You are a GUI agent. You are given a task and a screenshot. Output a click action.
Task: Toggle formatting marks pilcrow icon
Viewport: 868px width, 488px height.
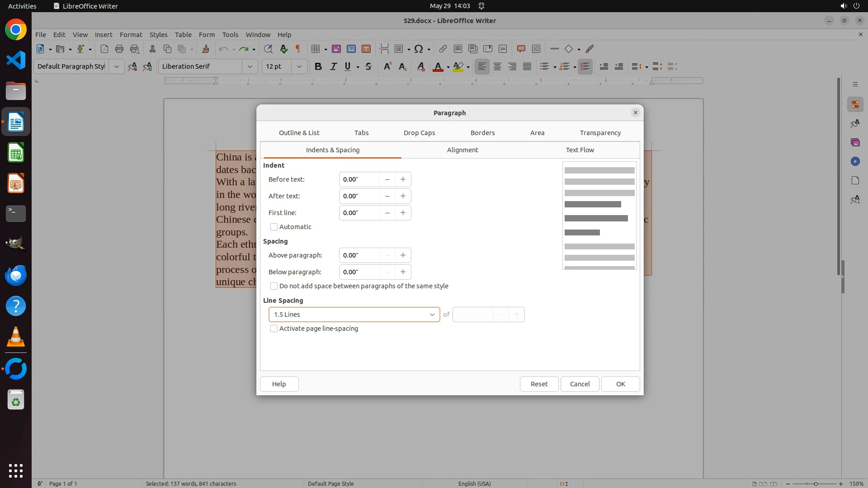[x=298, y=49]
